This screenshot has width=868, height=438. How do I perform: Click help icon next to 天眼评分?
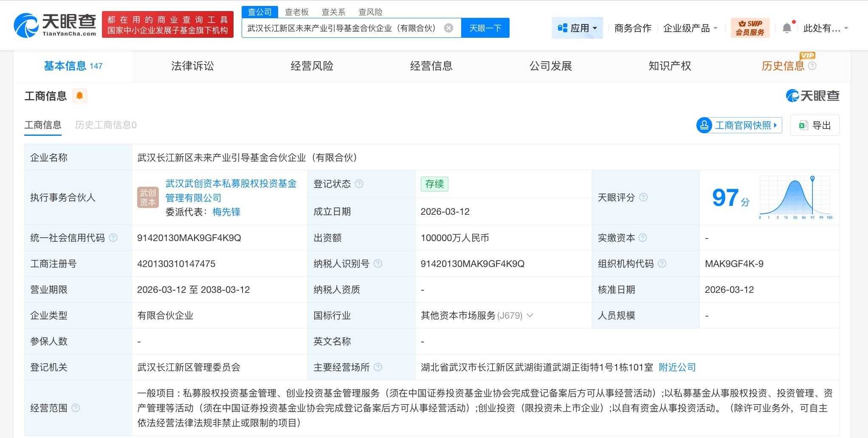643,197
